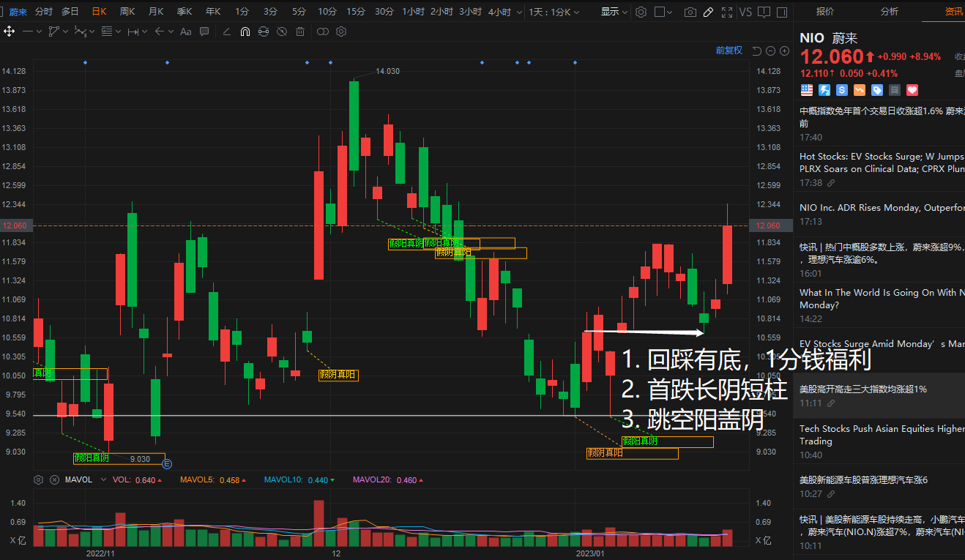Viewport: 965px width, 560px height.
Task: Select the 15分 period tab
Action: point(356,12)
